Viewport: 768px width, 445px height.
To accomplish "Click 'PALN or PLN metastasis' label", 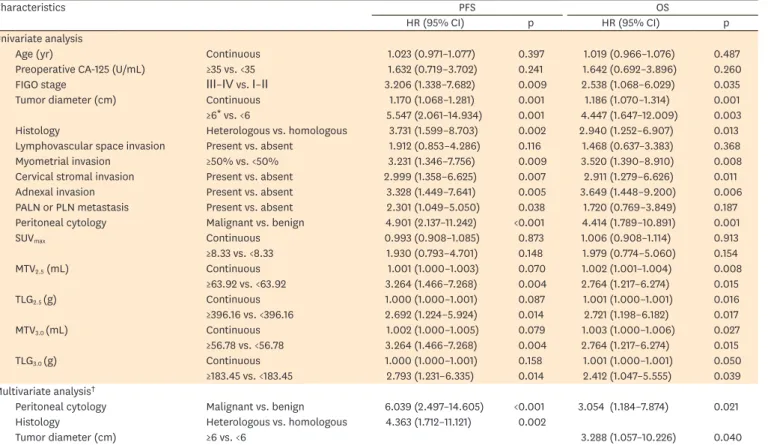I will [x=72, y=207].
